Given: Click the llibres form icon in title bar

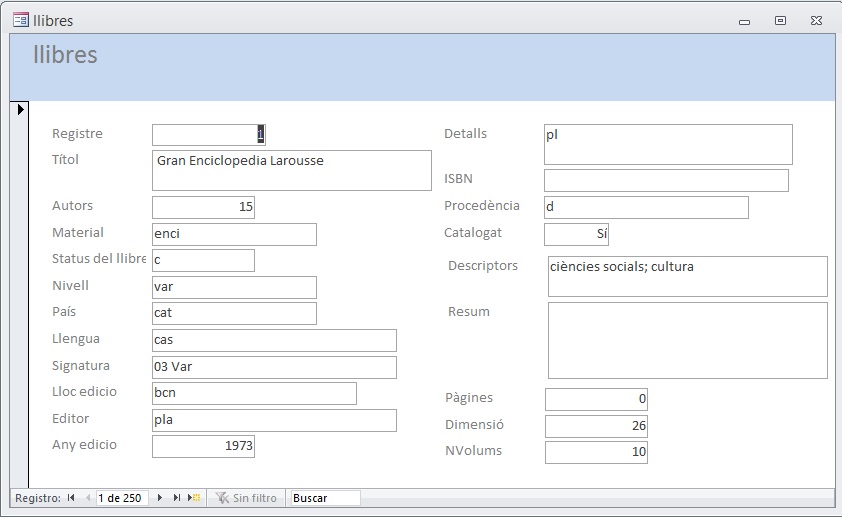Looking at the screenshot, I should click(x=20, y=20).
